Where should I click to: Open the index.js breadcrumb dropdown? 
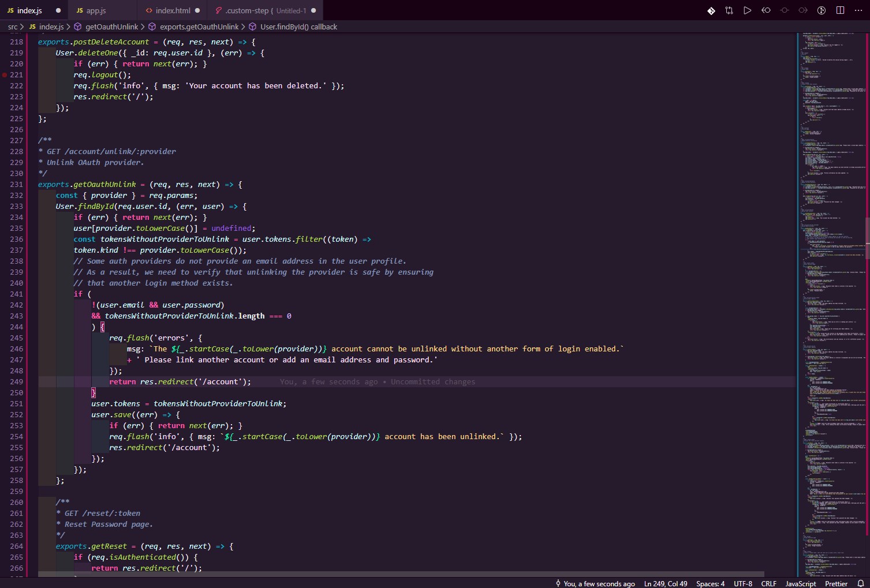click(46, 27)
